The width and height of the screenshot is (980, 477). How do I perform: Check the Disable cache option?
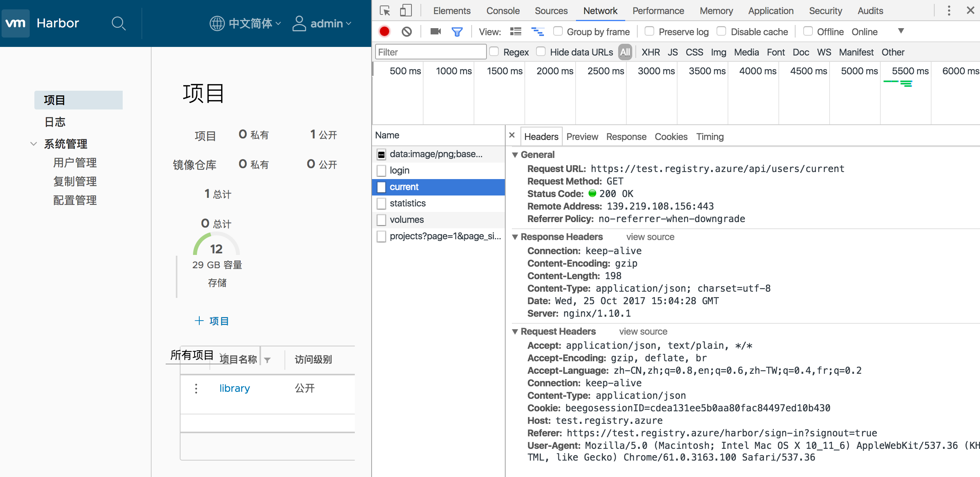click(721, 31)
